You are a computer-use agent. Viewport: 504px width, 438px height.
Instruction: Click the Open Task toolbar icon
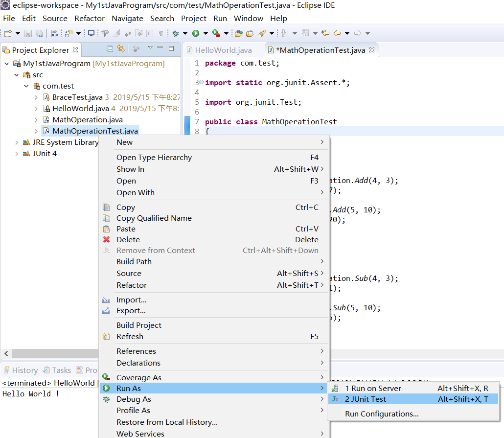tap(250, 33)
